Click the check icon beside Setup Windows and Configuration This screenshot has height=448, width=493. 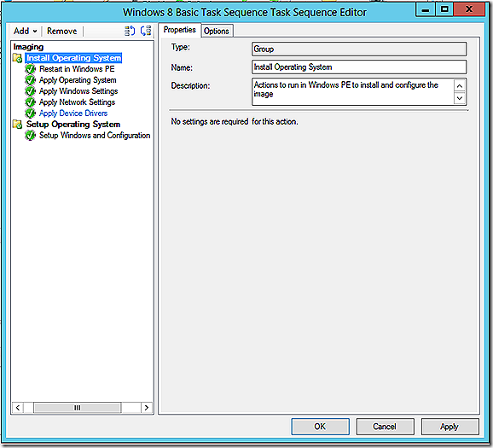(x=31, y=136)
